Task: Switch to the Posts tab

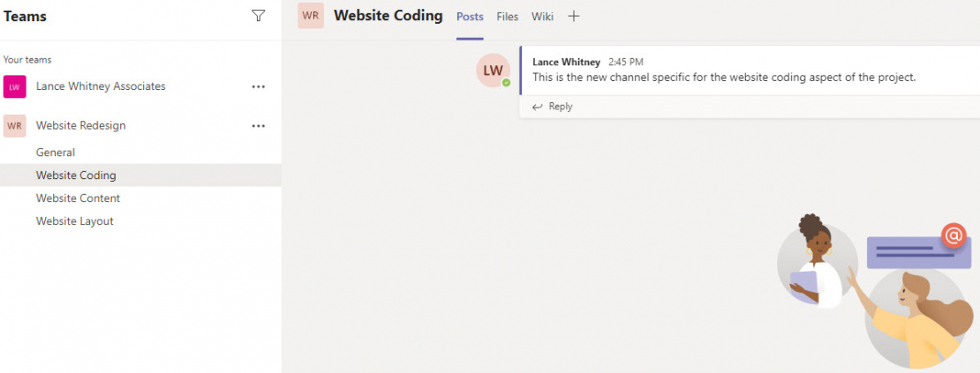Action: pos(470,17)
